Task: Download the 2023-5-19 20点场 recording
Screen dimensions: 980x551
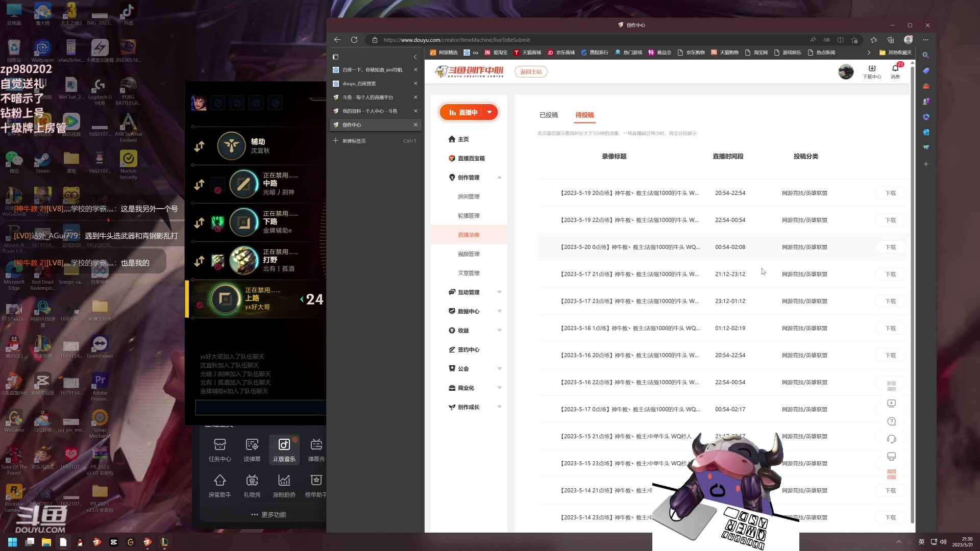Action: 890,193
